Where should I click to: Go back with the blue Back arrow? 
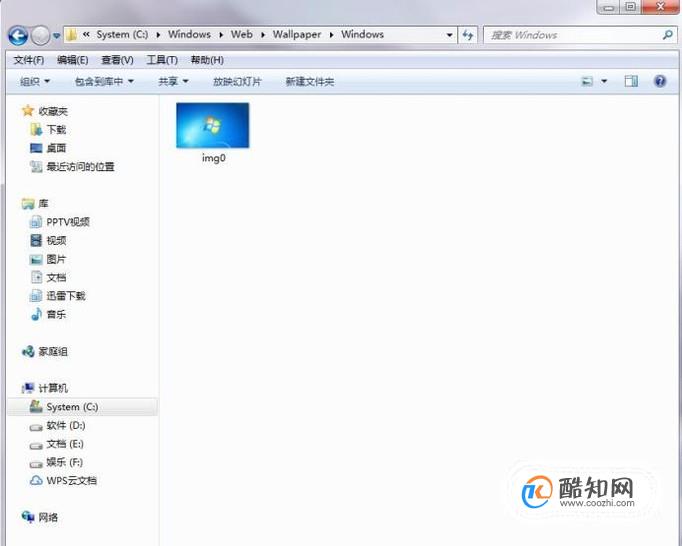[x=18, y=36]
